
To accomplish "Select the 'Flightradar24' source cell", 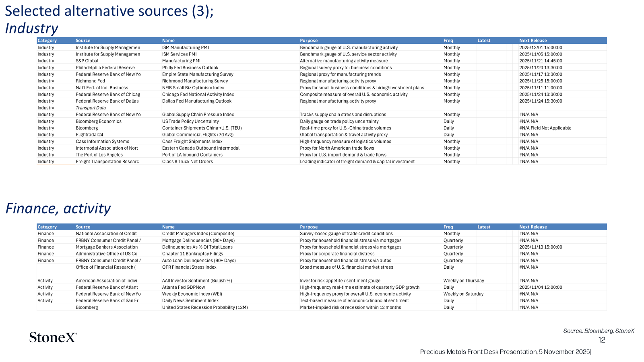I will coord(89,135).
